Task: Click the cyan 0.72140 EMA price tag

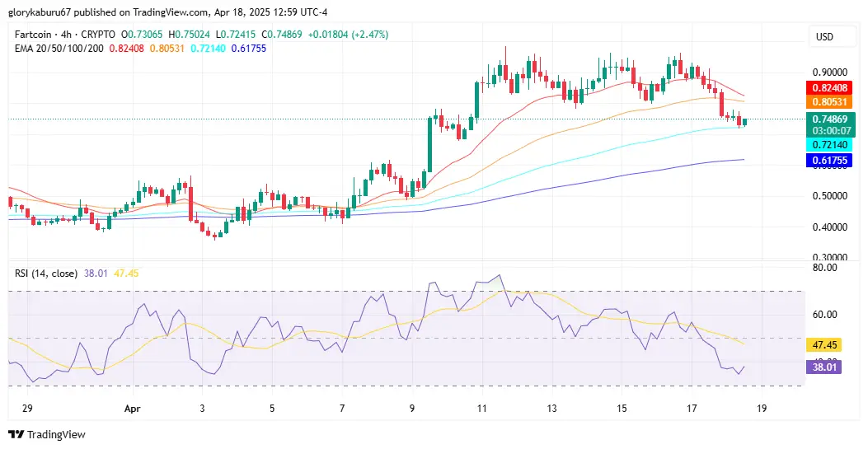Action: click(x=829, y=145)
